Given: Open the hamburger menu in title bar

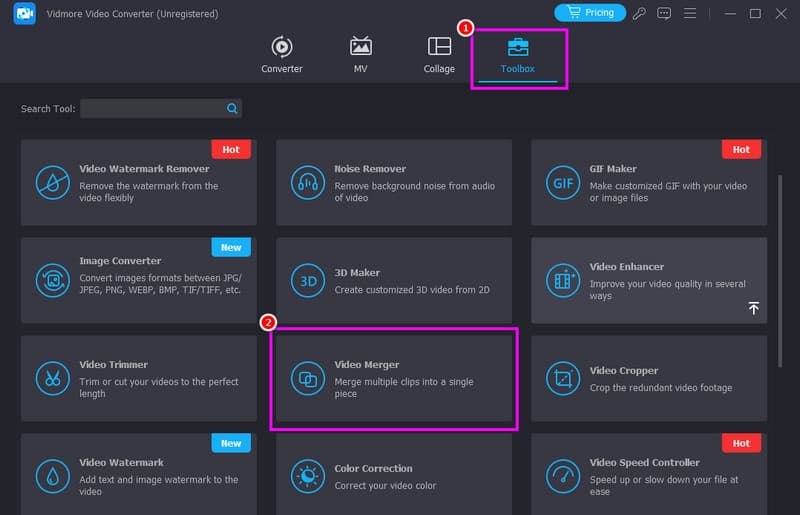Looking at the screenshot, I should 690,13.
